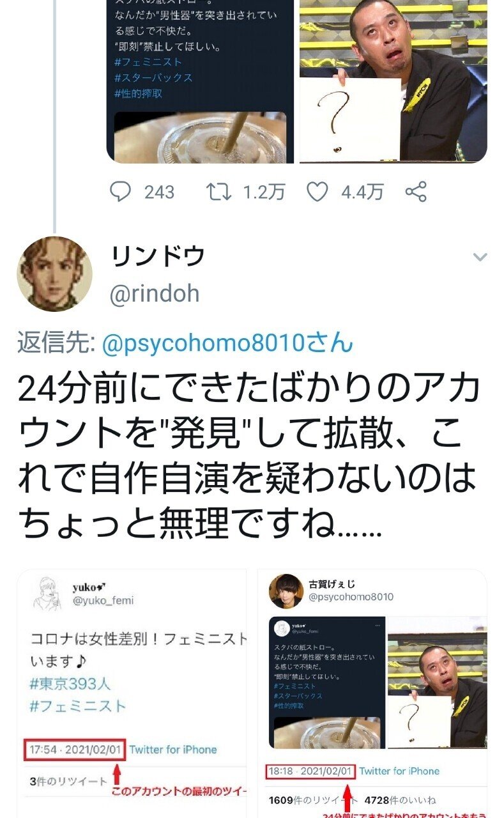The height and width of the screenshot is (818, 504).
Task: Tap the #性的搾取 hashtag
Action: coord(139,93)
